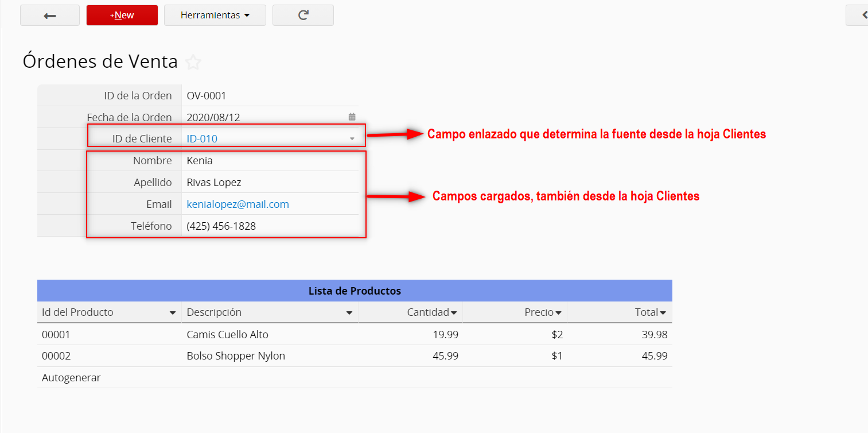Open the Herramientas menu
This screenshot has height=433, width=868.
coord(215,16)
